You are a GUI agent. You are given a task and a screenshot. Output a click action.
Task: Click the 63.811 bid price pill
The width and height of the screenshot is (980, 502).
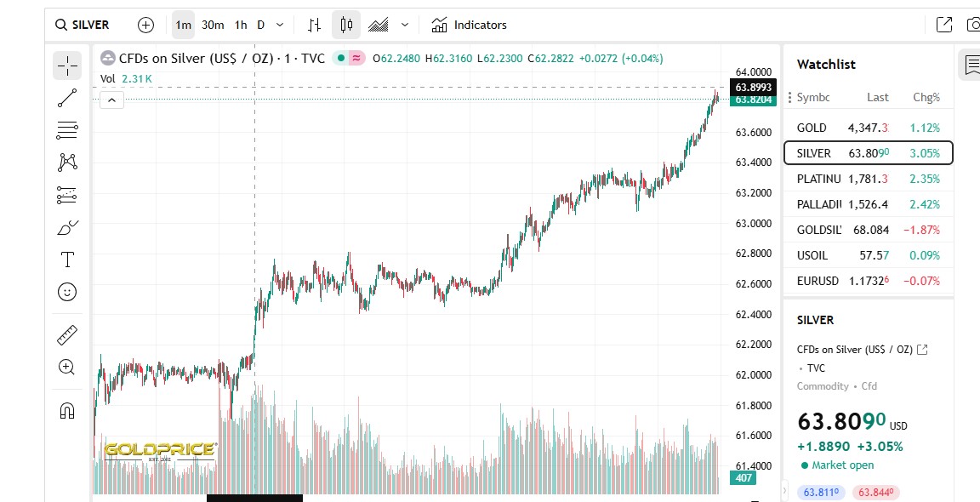[821, 493]
